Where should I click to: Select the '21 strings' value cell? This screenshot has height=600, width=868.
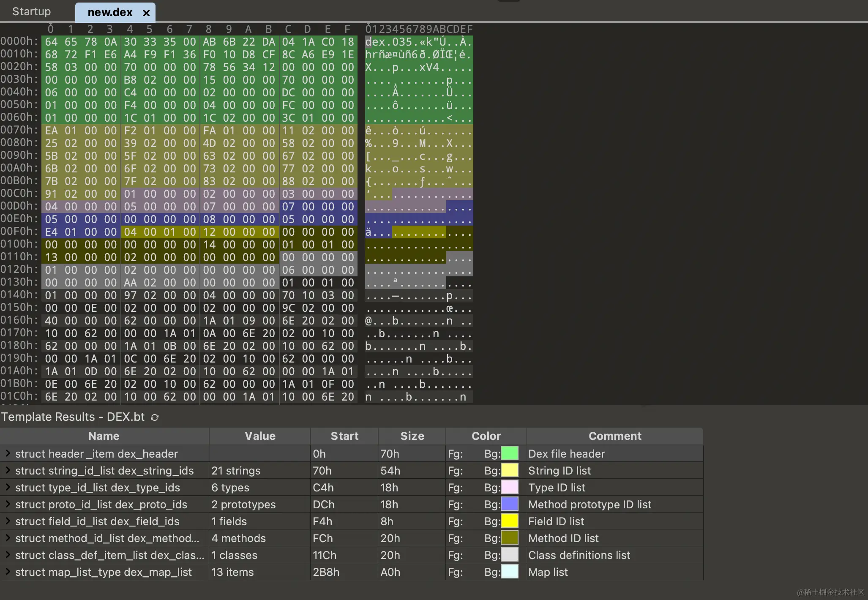[260, 470]
